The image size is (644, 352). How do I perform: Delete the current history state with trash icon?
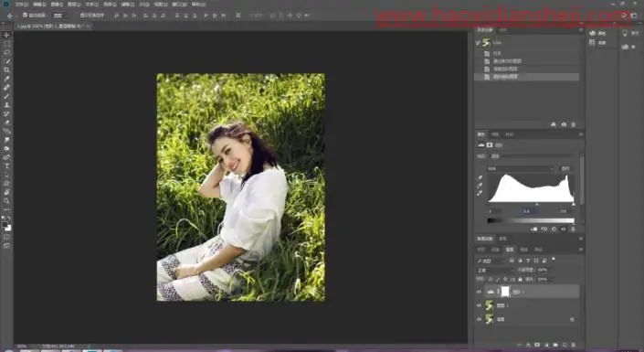click(x=574, y=124)
